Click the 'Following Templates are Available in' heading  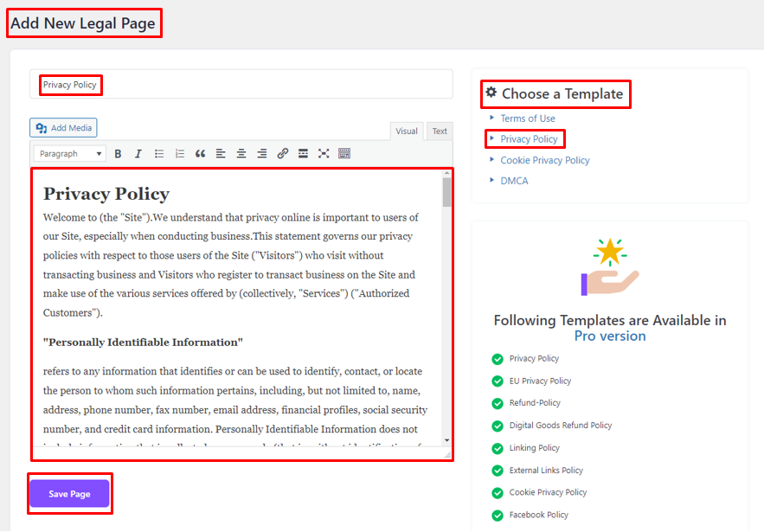click(x=610, y=321)
